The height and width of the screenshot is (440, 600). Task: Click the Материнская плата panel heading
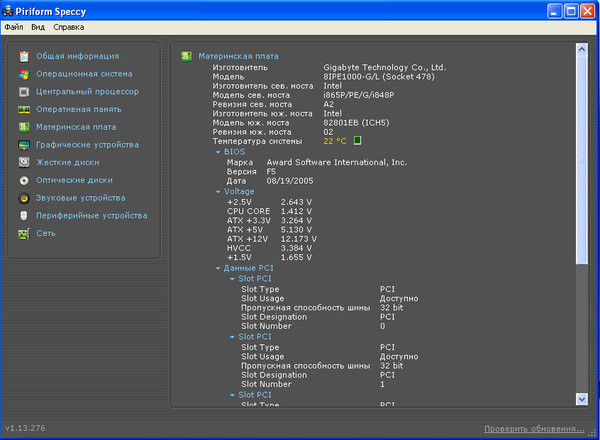point(238,56)
